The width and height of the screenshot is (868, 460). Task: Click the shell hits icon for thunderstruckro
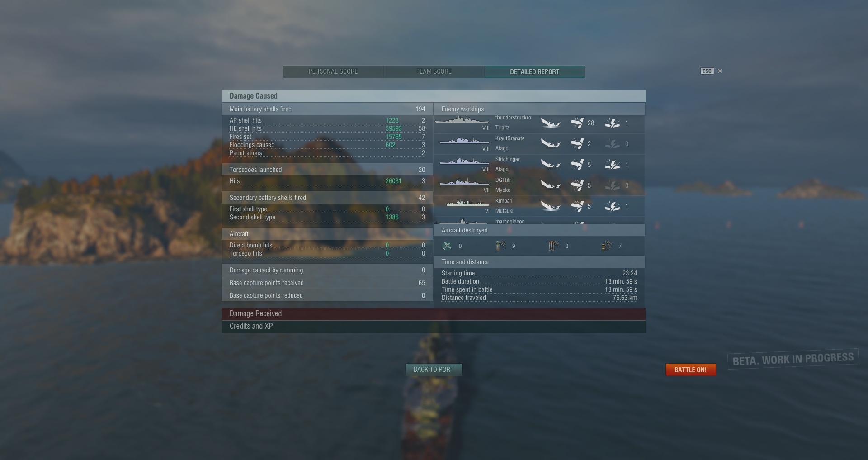pyautogui.click(x=577, y=123)
